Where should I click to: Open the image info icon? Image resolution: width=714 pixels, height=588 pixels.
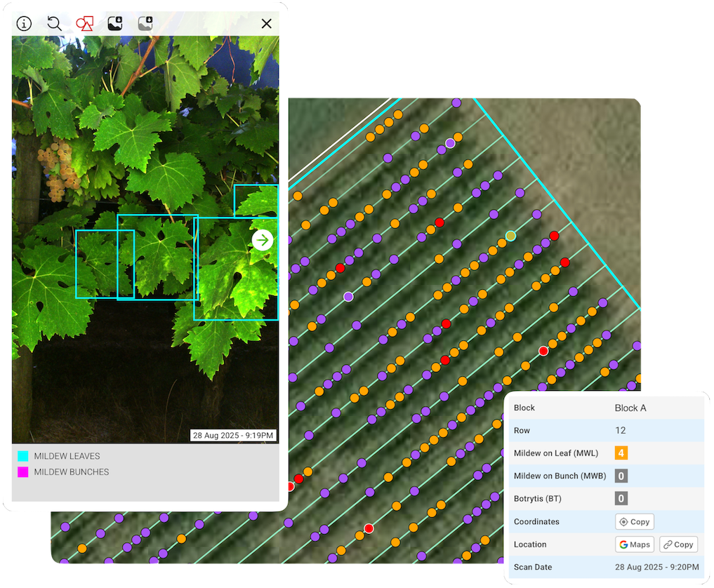25,23
